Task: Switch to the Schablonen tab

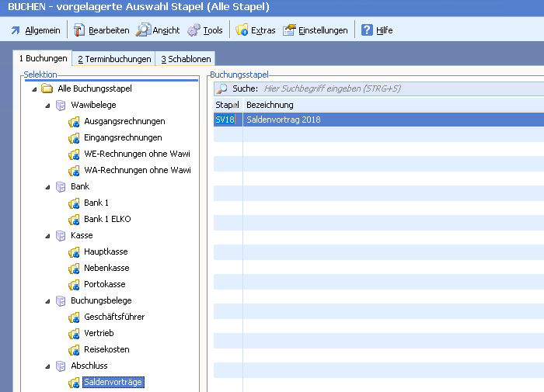Action: pos(185,59)
